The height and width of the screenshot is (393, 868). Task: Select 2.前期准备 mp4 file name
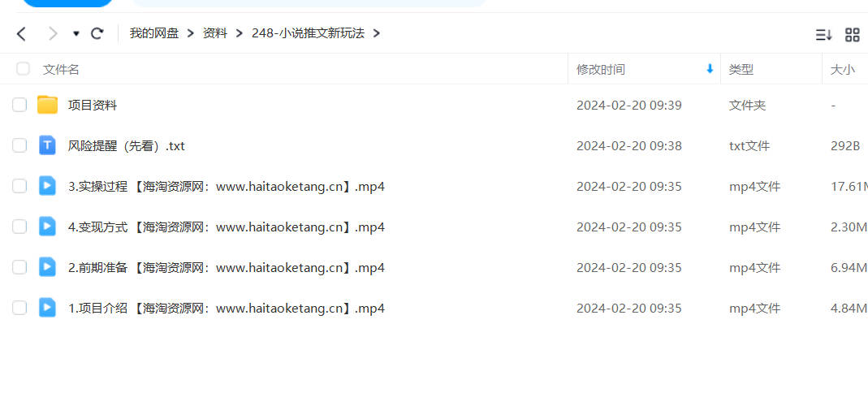(x=227, y=268)
